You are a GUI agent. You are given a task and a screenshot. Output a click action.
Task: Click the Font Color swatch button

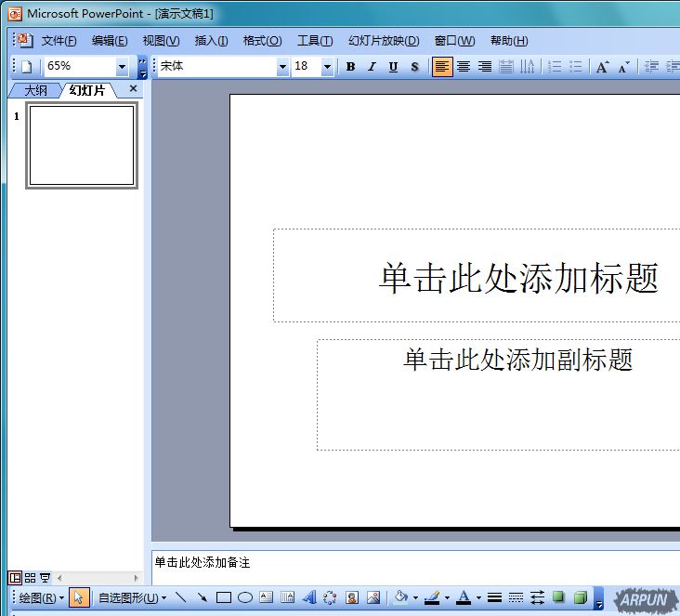pyautogui.click(x=464, y=597)
